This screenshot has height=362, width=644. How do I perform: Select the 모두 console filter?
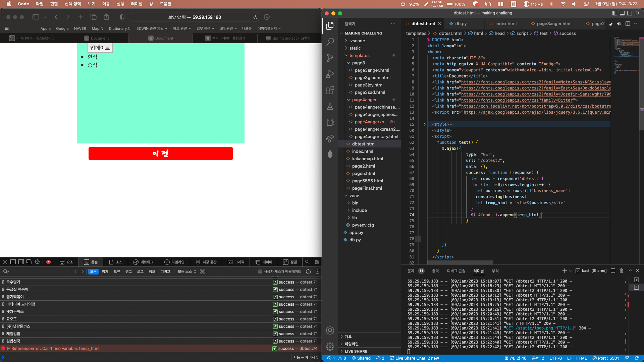coord(93,271)
